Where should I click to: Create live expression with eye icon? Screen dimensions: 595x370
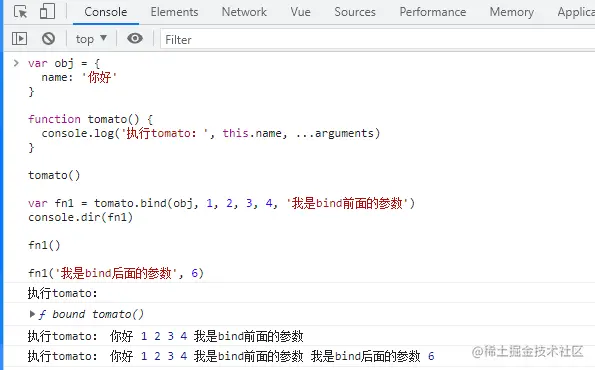(135, 38)
